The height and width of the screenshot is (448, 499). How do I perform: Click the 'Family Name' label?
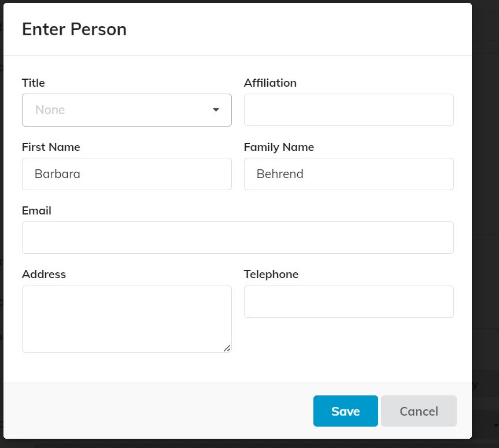[279, 147]
